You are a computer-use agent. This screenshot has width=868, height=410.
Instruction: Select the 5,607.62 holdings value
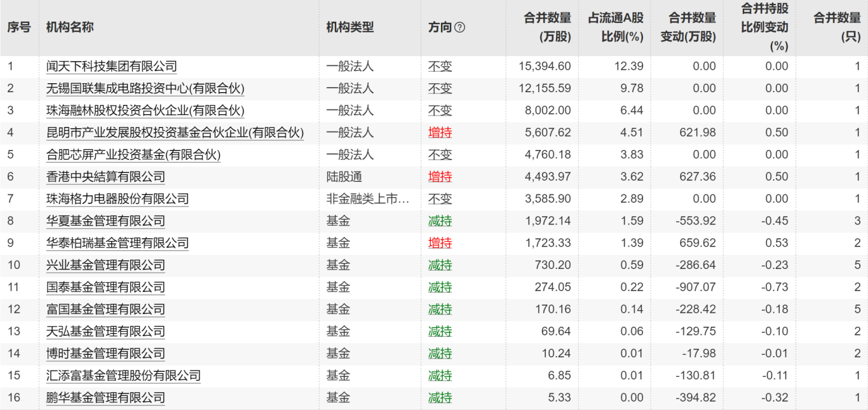coord(548,133)
